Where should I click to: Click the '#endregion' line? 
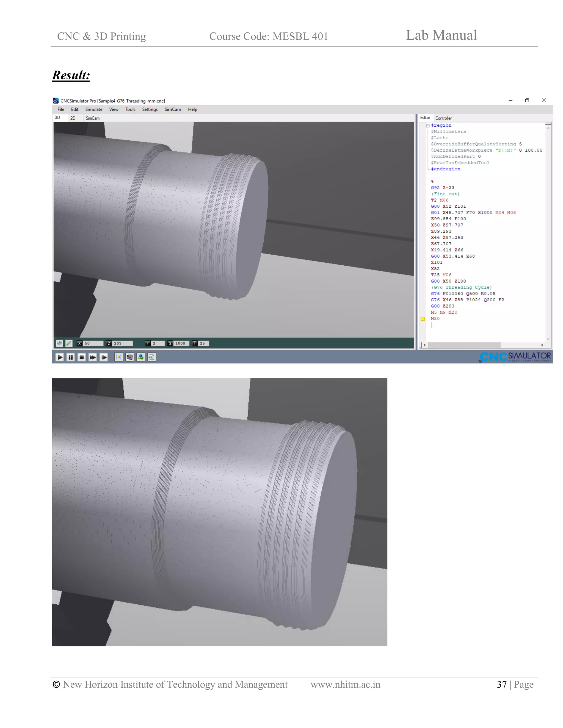click(445, 169)
